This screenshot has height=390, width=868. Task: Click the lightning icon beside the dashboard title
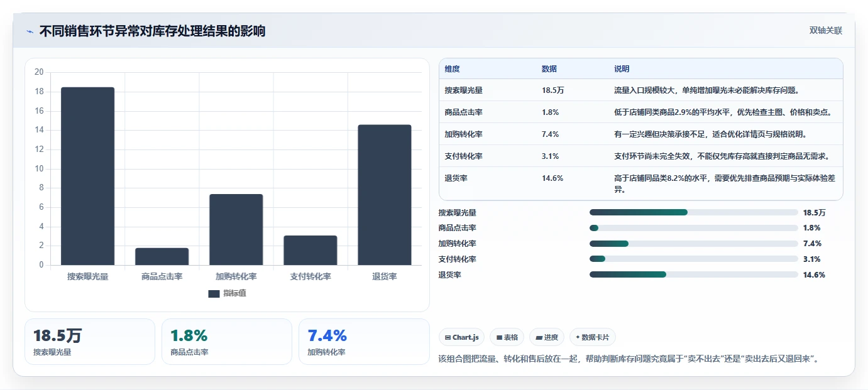coord(30,31)
